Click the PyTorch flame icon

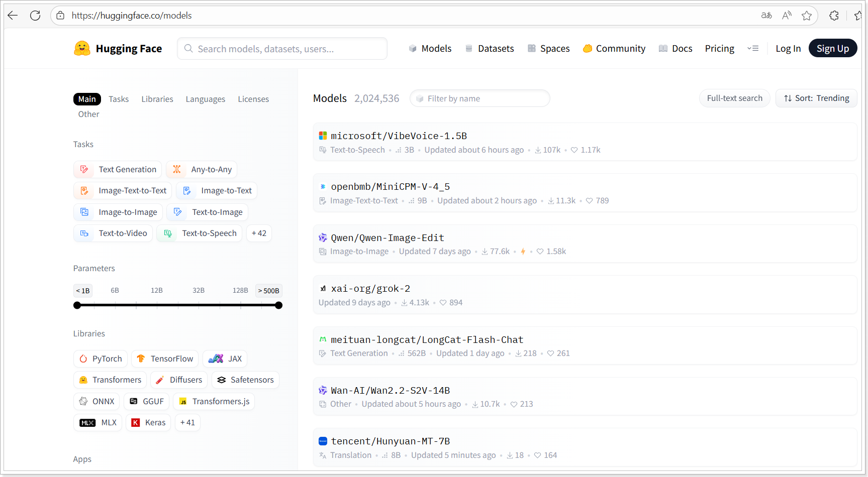83,359
